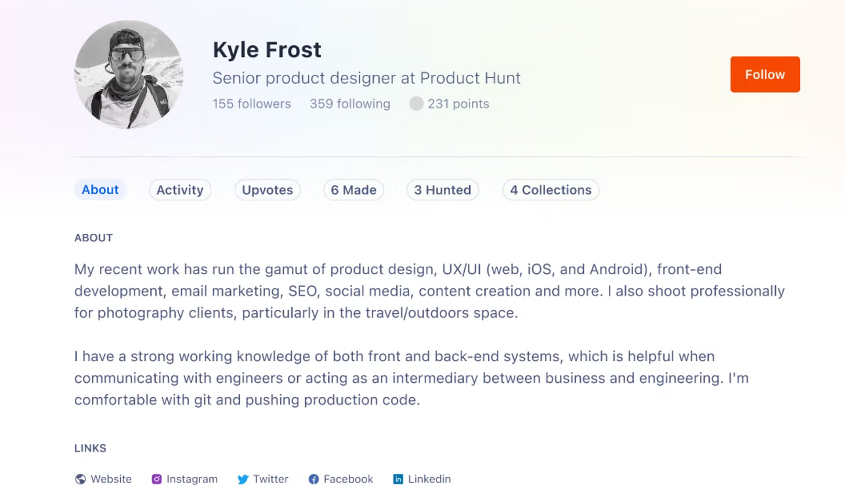The height and width of the screenshot is (504, 845).
Task: Click the Twitter bird icon
Action: (243, 479)
